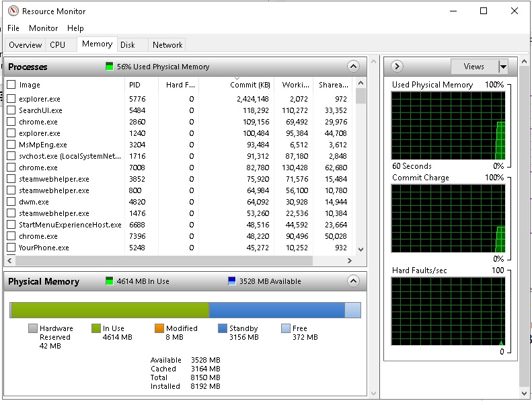This screenshot has height=401, width=532.
Task: Check the MsMpEng.exe checkbox
Action: [11, 145]
